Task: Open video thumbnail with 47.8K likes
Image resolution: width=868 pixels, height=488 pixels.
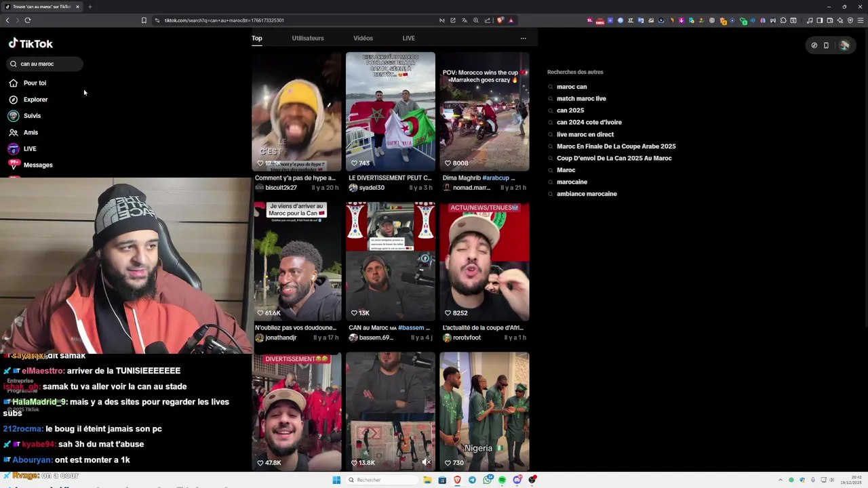Action: coord(297,411)
